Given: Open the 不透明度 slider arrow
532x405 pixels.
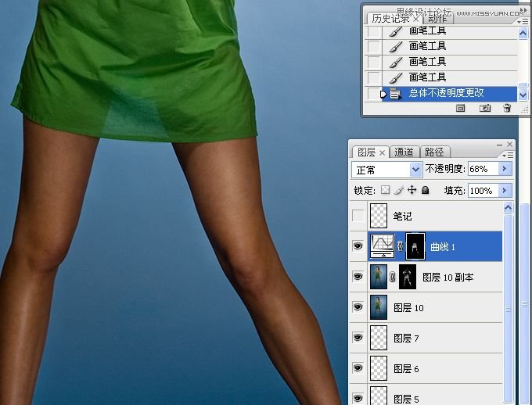Looking at the screenshot, I should click(x=505, y=169).
